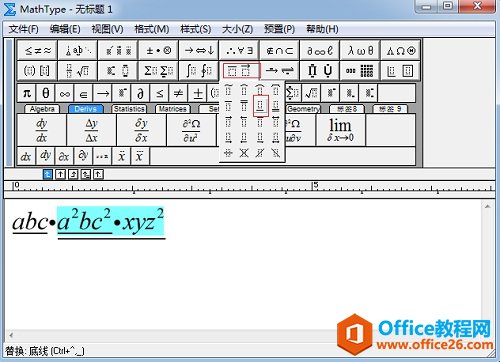Open the fence templates palette with parentheses and brackets
Image resolution: width=500 pixels, height=362 pixels.
[x=37, y=70]
